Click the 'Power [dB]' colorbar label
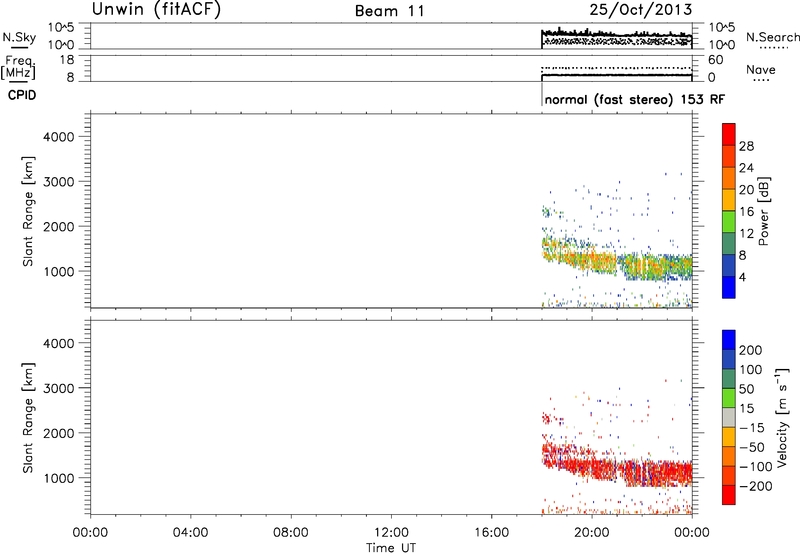Viewport: 800px width, 554px height. [763, 211]
